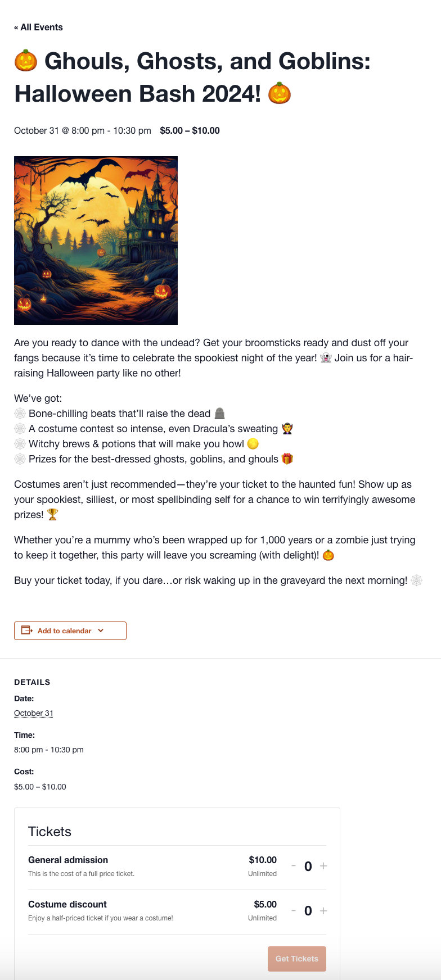The width and height of the screenshot is (441, 980).
Task: Click the calendar export icon in Add to calendar
Action: pos(26,630)
